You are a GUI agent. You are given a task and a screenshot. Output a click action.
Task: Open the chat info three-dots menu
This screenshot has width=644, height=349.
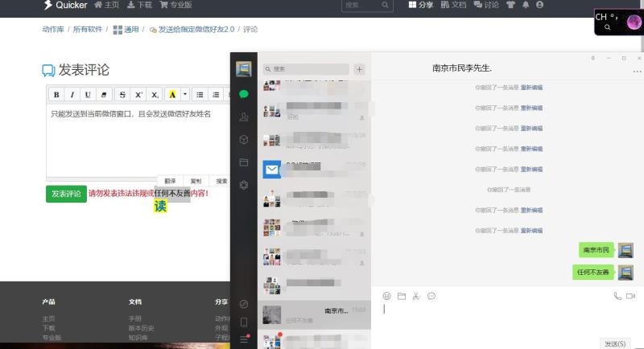[637, 72]
